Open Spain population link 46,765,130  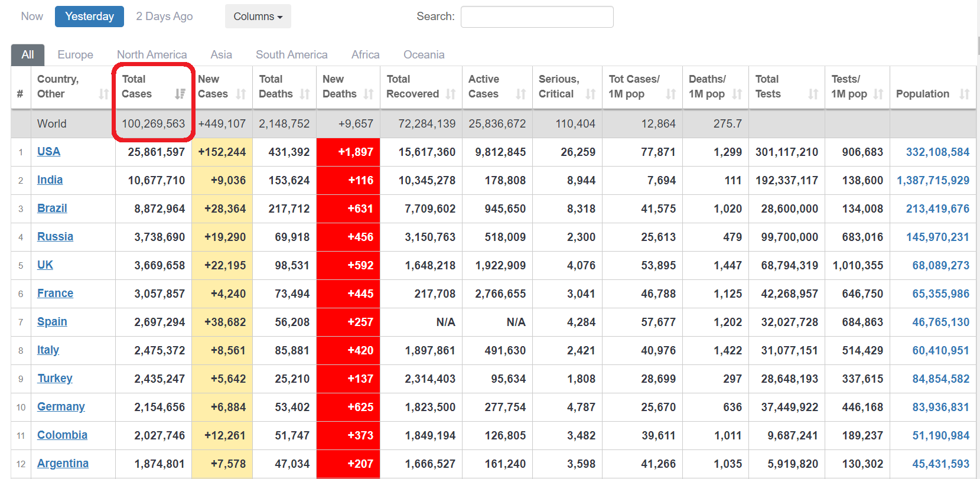[940, 322]
